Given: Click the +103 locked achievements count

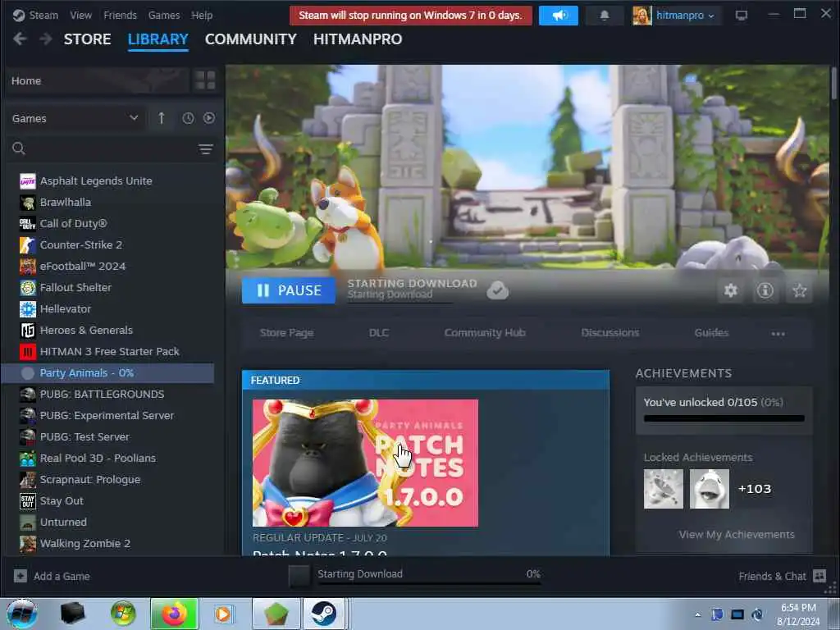Looking at the screenshot, I should tap(755, 489).
